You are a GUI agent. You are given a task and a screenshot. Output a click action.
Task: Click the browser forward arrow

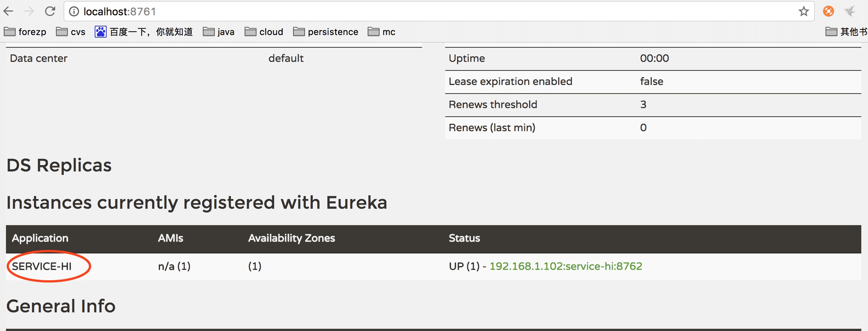29,12
